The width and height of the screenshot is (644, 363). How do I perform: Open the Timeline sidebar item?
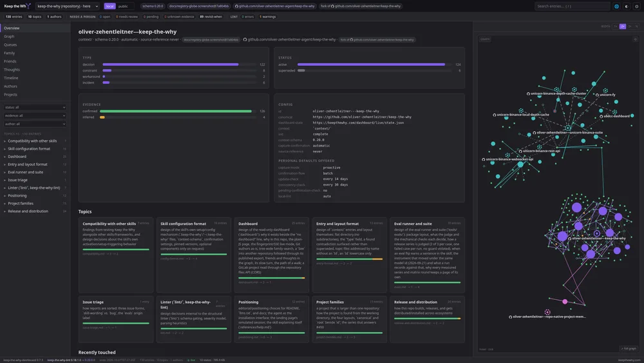coord(35,78)
